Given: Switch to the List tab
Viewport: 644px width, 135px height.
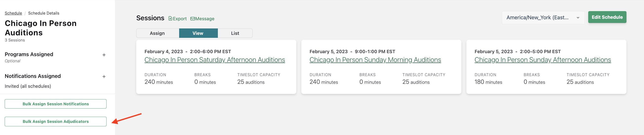Looking at the screenshot, I should tap(235, 33).
